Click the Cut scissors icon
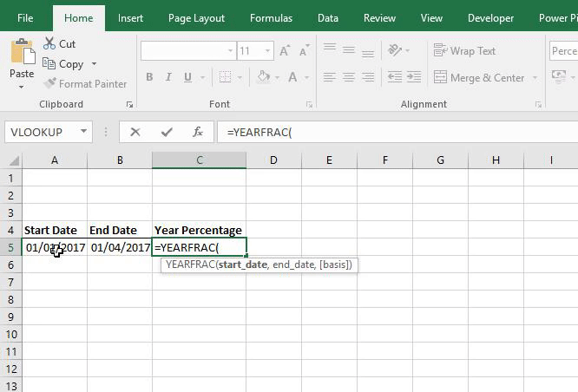 click(49, 44)
